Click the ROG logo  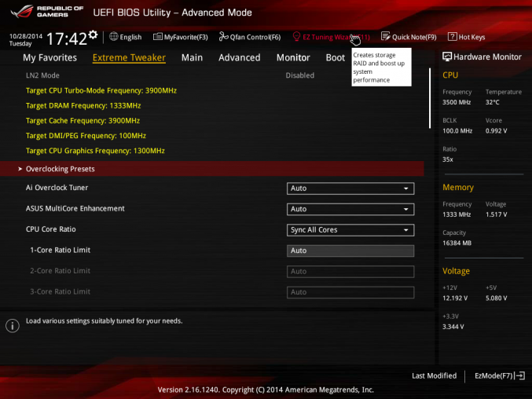pos(22,12)
